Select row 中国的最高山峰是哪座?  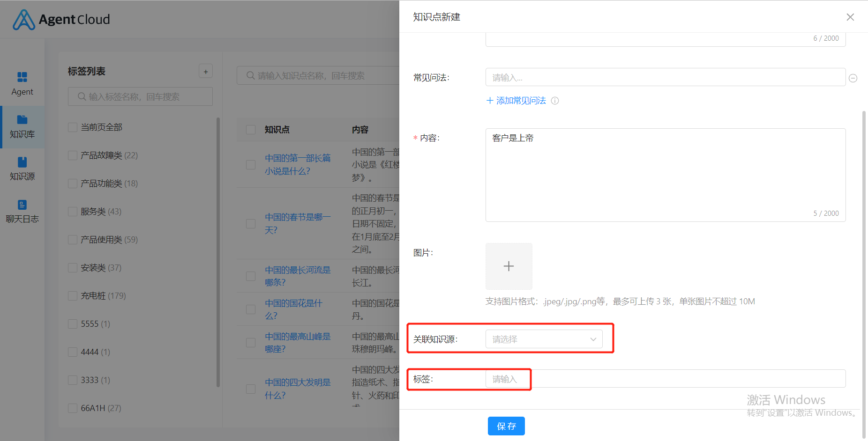click(x=251, y=343)
